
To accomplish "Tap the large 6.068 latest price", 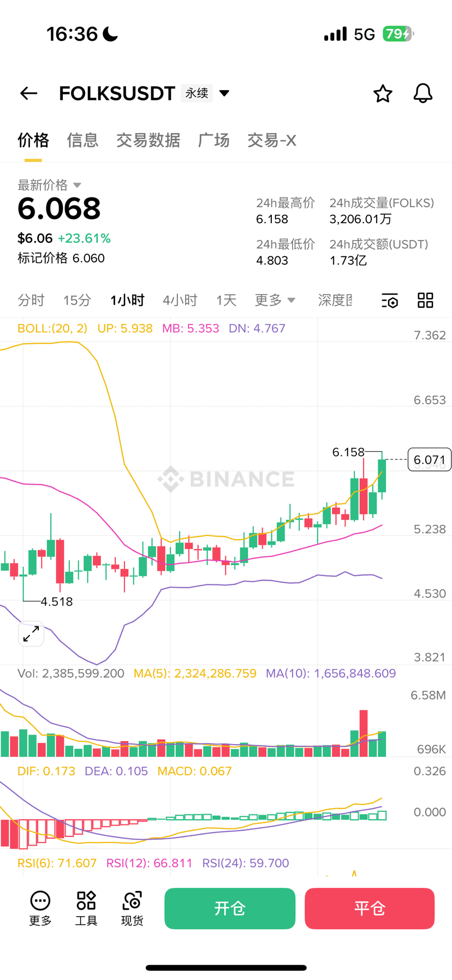I will [59, 208].
